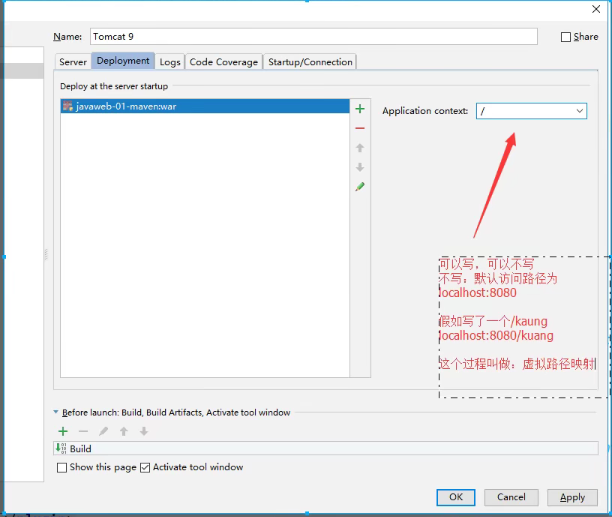Remove the selected artifact with the red minus
Viewport: 612px width, 517px height.
[x=360, y=128]
